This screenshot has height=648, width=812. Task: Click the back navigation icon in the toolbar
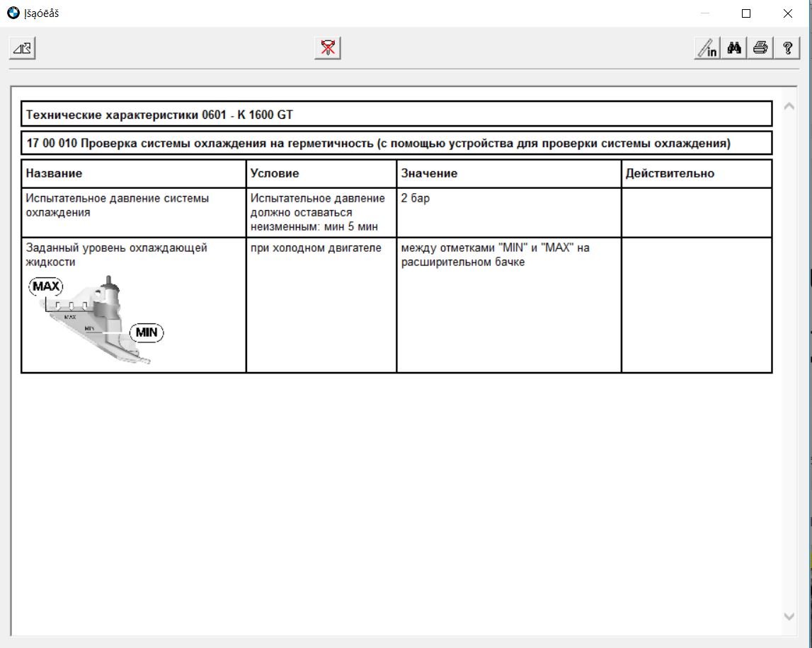pyautogui.click(x=22, y=48)
